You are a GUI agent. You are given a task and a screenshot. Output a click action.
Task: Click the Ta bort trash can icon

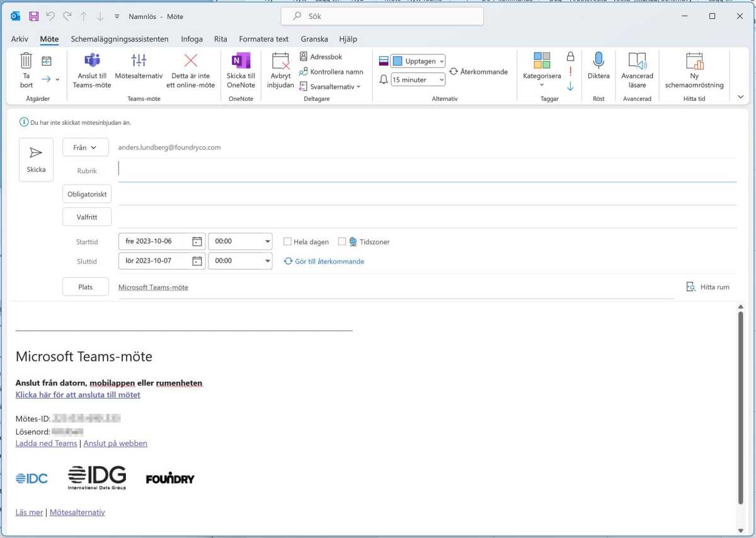tap(26, 61)
